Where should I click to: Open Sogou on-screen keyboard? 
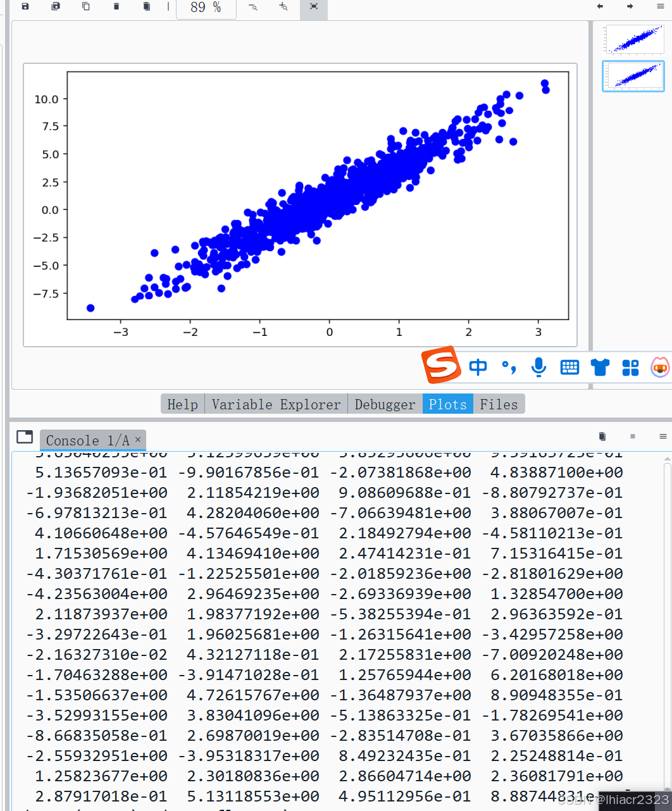point(569,367)
